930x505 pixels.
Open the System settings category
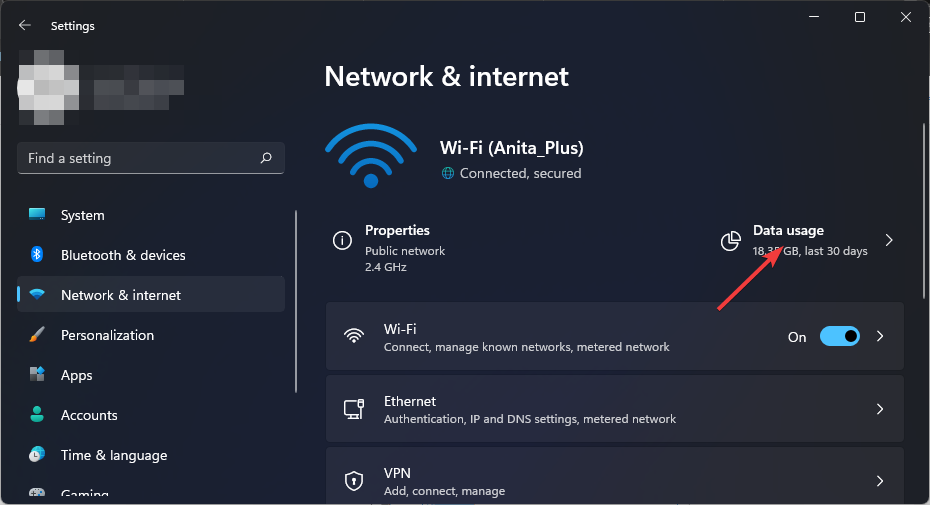[82, 215]
